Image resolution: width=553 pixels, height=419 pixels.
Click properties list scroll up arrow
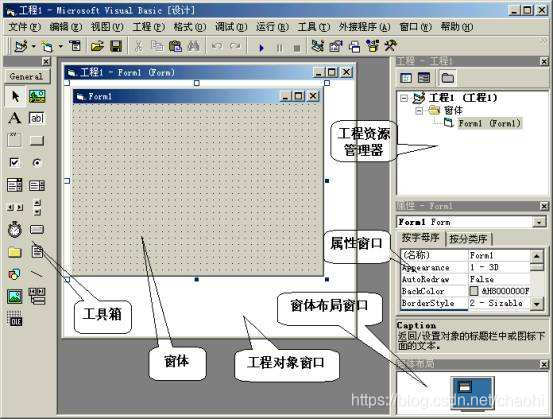pyautogui.click(x=536, y=256)
